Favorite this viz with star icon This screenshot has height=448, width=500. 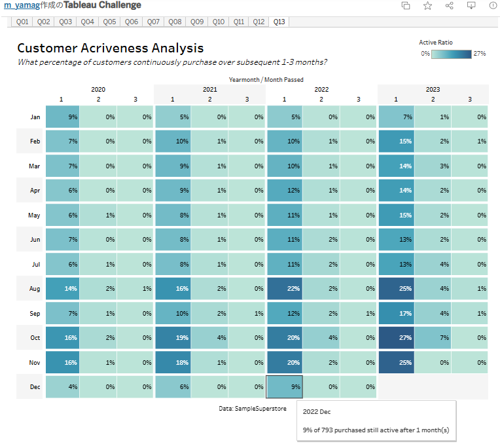427,5
